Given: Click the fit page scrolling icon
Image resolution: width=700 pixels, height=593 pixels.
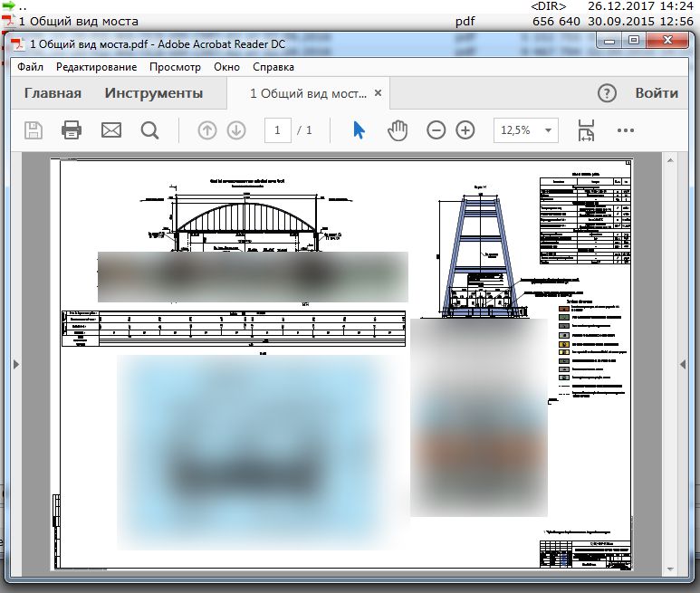Looking at the screenshot, I should tap(586, 130).
